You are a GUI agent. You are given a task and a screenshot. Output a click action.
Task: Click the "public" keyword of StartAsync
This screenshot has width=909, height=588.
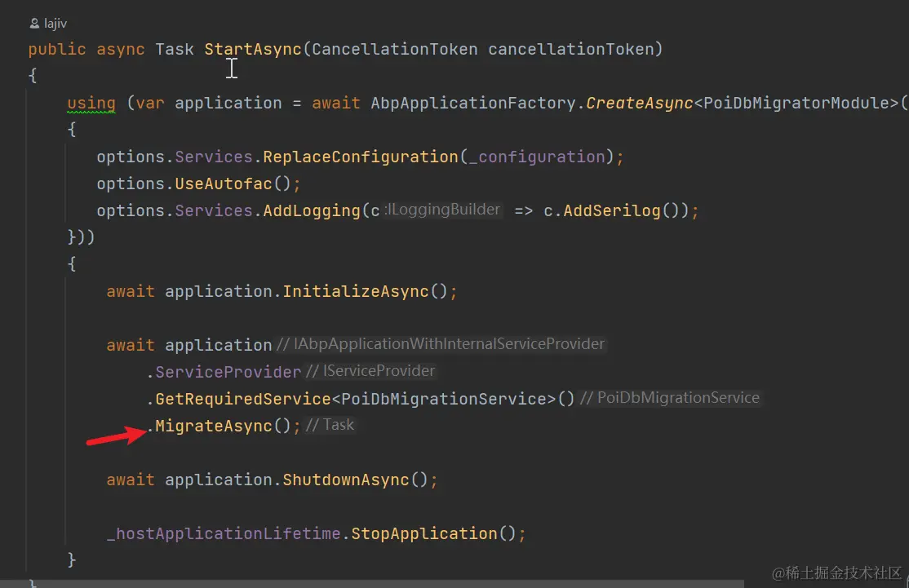click(x=57, y=49)
